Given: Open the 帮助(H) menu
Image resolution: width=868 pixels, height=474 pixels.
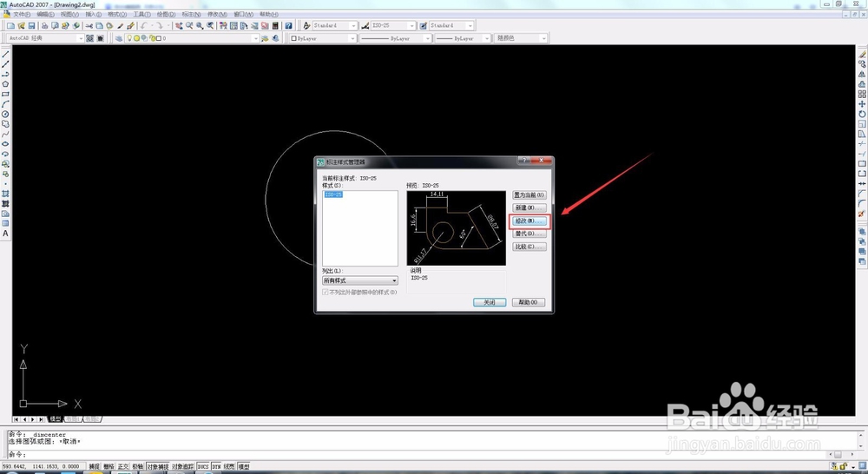Looking at the screenshot, I should click(268, 15).
